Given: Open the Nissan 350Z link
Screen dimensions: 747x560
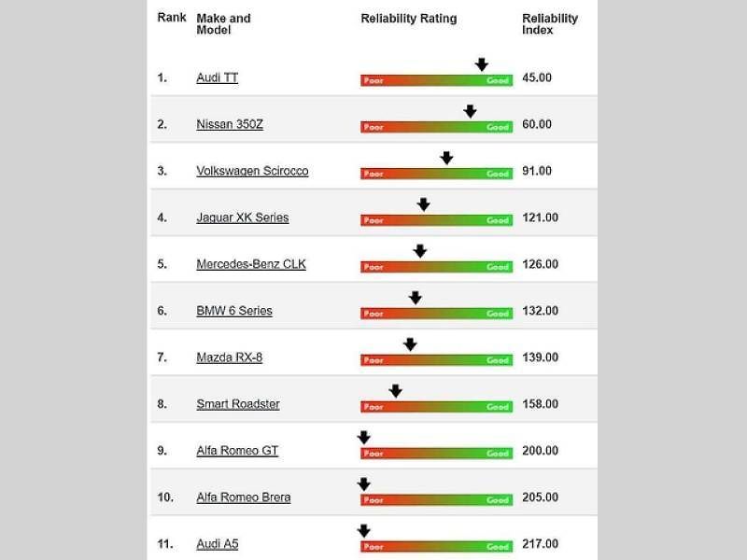Looking at the screenshot, I should (x=230, y=124).
